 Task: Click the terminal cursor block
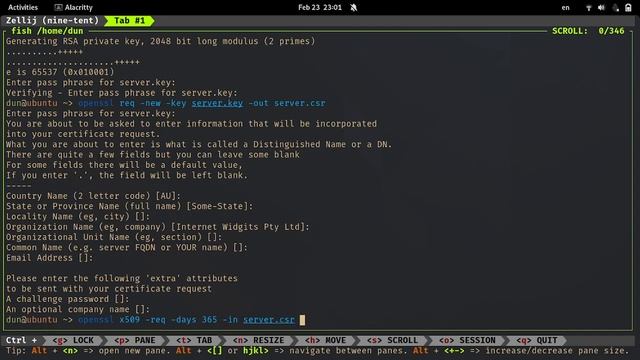pyautogui.click(x=302, y=320)
